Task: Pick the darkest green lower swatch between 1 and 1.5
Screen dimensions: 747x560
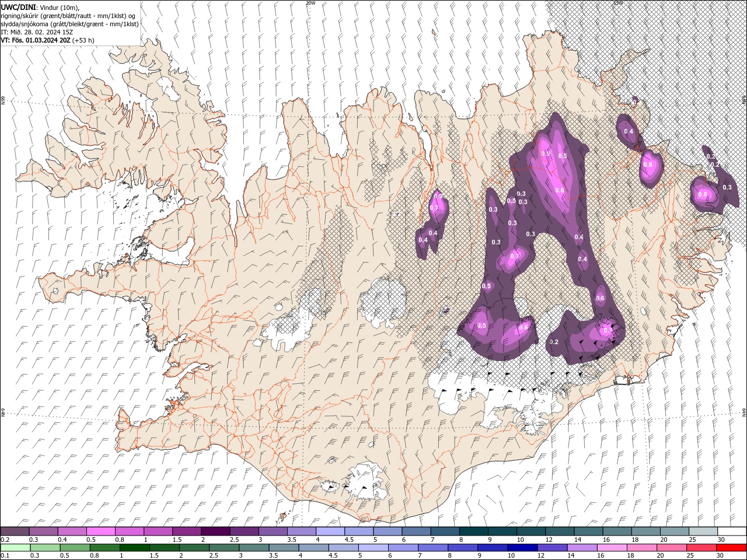Action: tap(134, 548)
